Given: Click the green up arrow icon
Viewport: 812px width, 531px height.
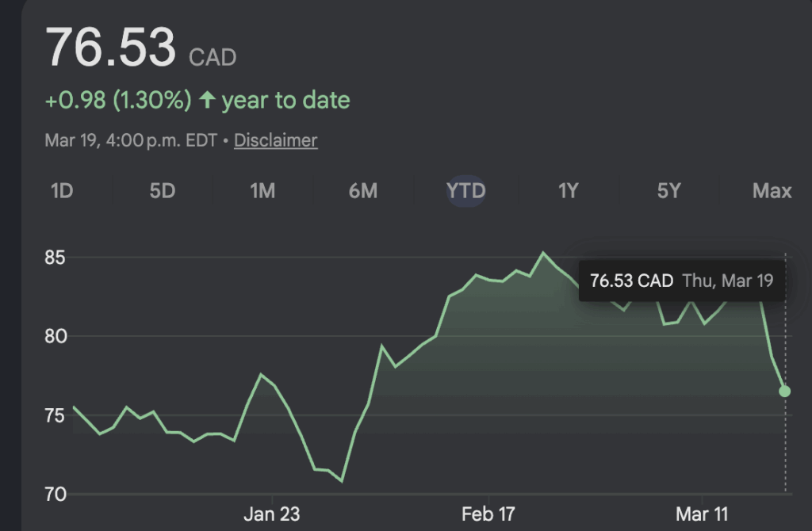Looking at the screenshot, I should pyautogui.click(x=208, y=101).
